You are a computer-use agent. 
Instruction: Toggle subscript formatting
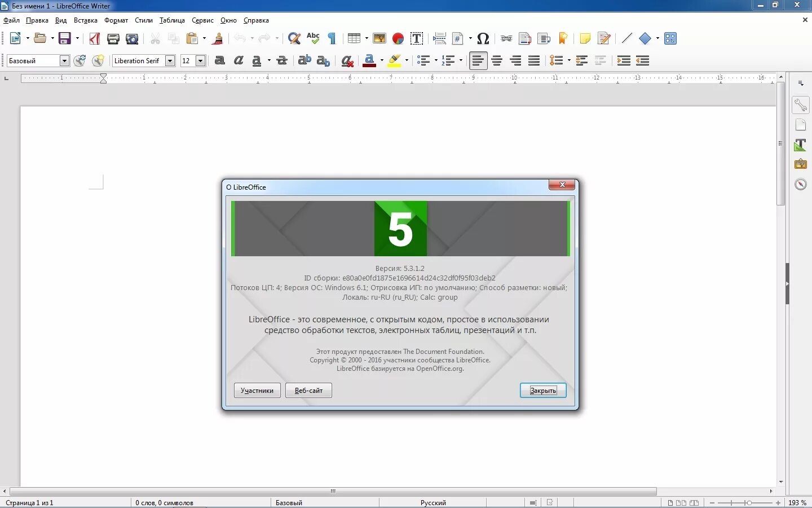[x=323, y=60]
